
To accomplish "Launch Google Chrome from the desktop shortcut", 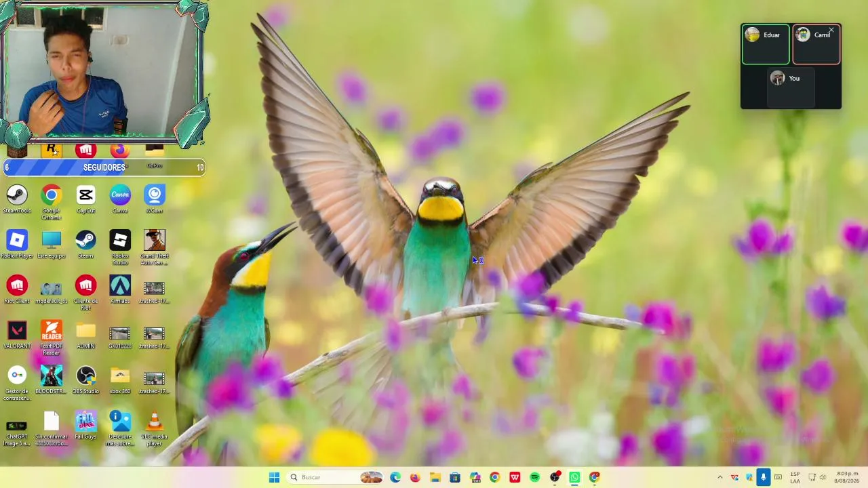I will pyautogui.click(x=52, y=202).
